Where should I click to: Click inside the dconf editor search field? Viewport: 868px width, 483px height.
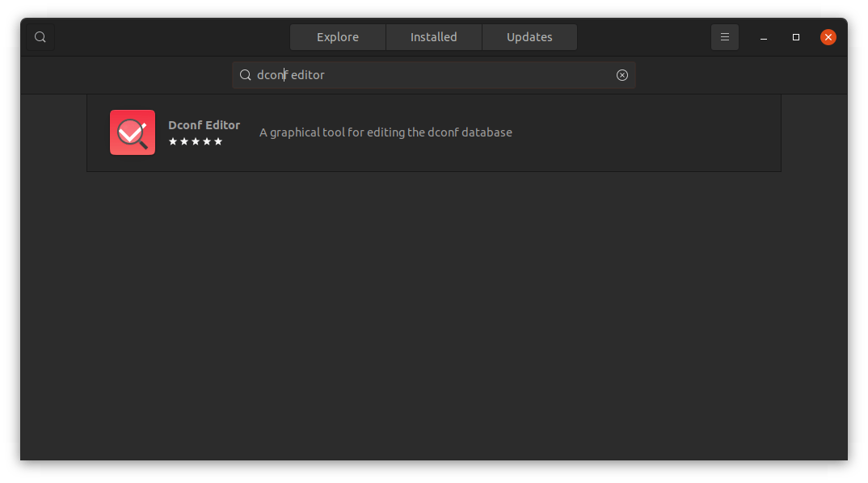point(433,75)
